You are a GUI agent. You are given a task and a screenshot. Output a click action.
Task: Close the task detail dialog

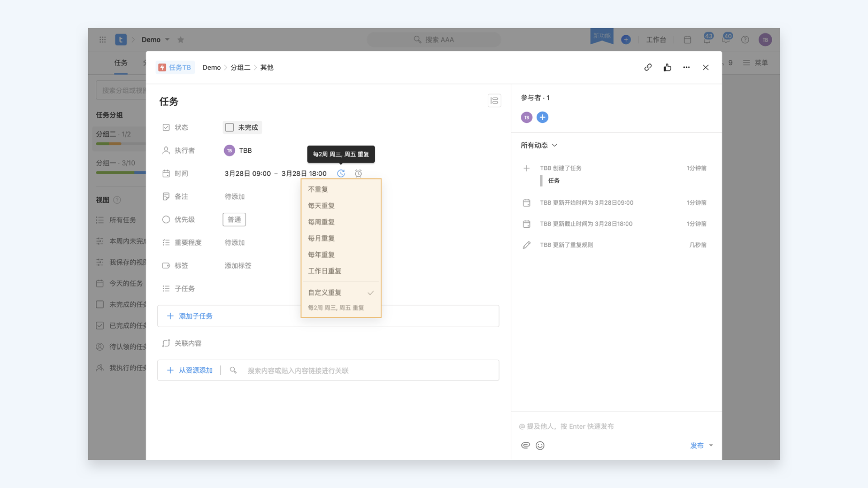click(x=706, y=67)
